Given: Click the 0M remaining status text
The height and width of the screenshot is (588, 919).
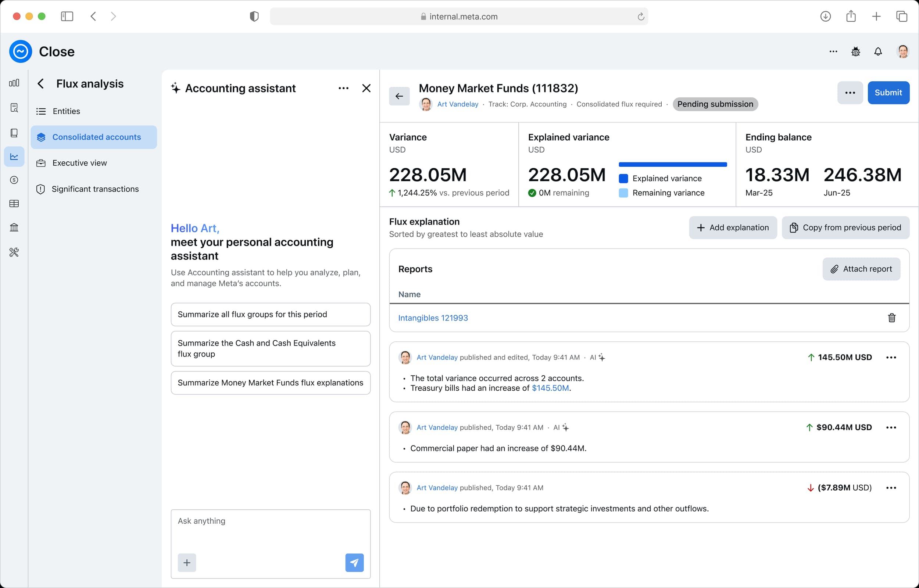Looking at the screenshot, I should click(x=564, y=193).
